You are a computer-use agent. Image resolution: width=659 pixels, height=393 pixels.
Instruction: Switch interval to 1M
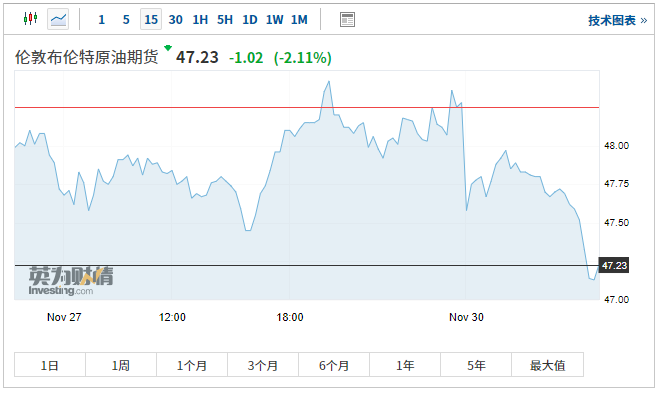(299, 20)
